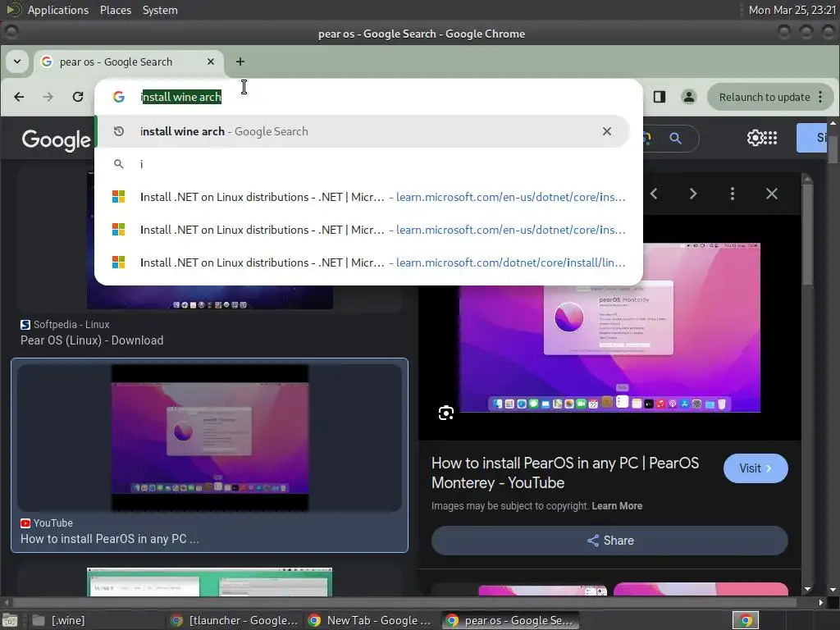Switch to pear os - Google Se... taskbar item

tap(510, 620)
